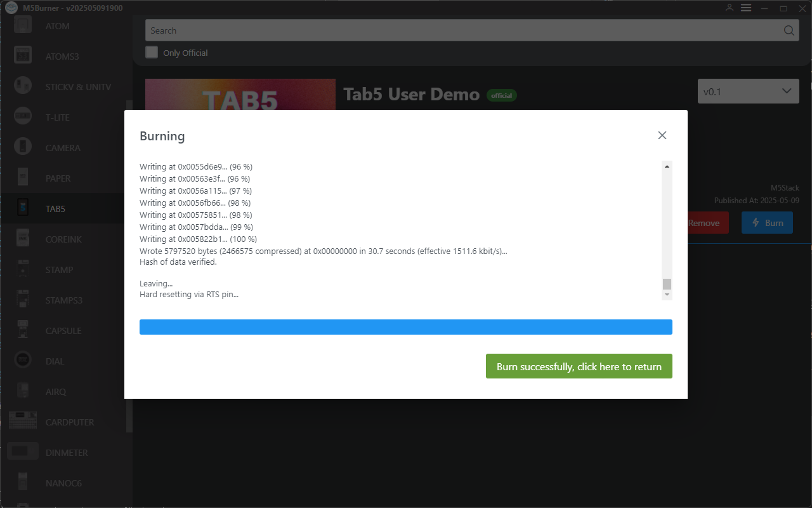Click 'Wrote 5797520 bytes' log line
Image resolution: width=812 pixels, height=508 pixels.
(x=324, y=251)
